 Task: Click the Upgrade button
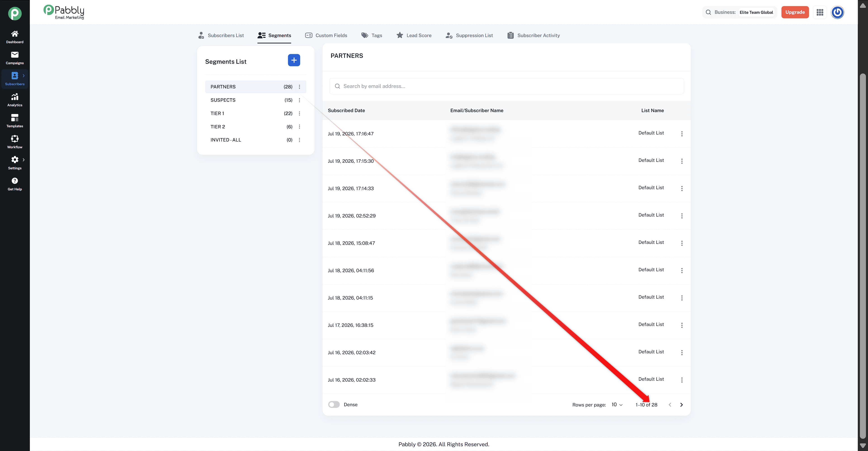pyautogui.click(x=795, y=12)
